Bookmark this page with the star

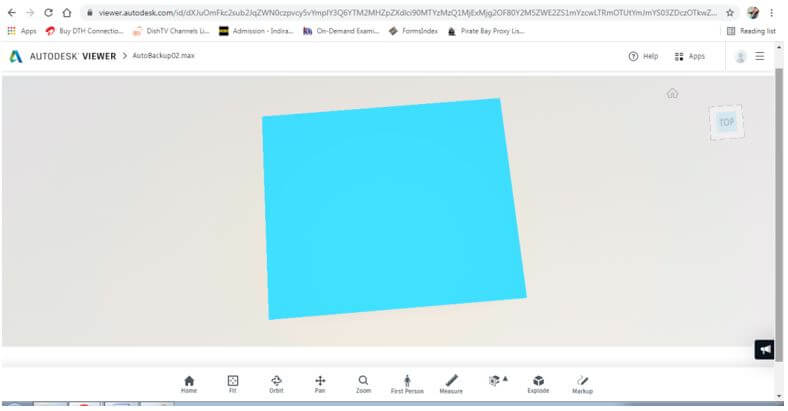[730, 13]
